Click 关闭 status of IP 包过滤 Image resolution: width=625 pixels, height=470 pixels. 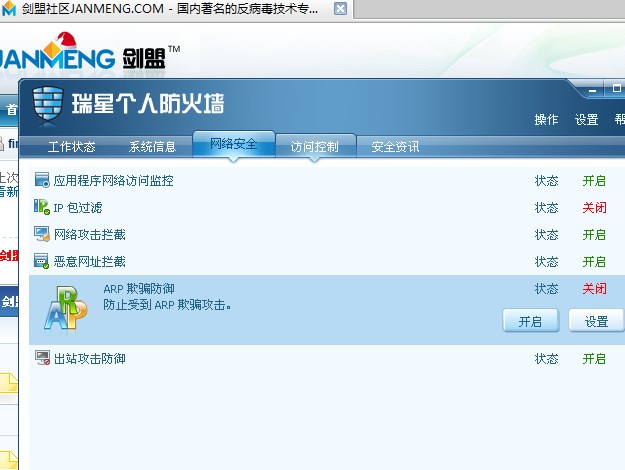click(594, 207)
